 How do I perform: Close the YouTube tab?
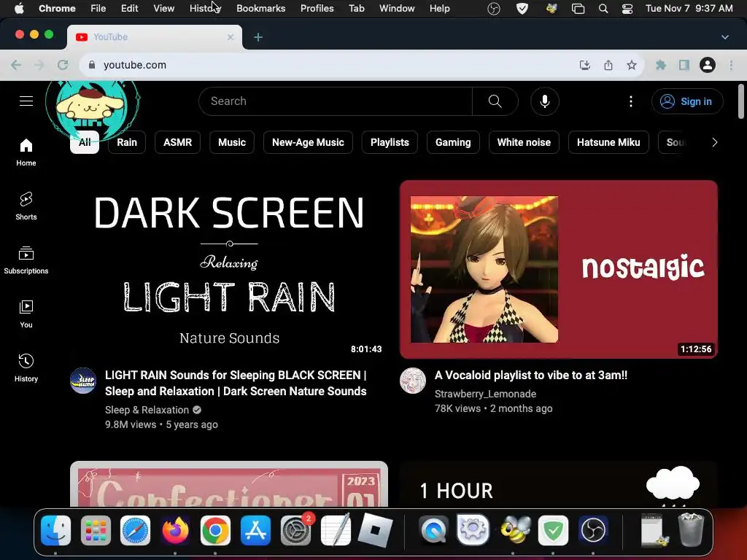[x=230, y=37]
